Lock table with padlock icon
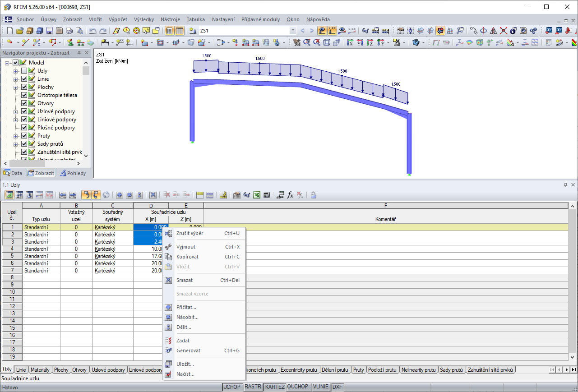The image size is (578, 392). click(313, 195)
